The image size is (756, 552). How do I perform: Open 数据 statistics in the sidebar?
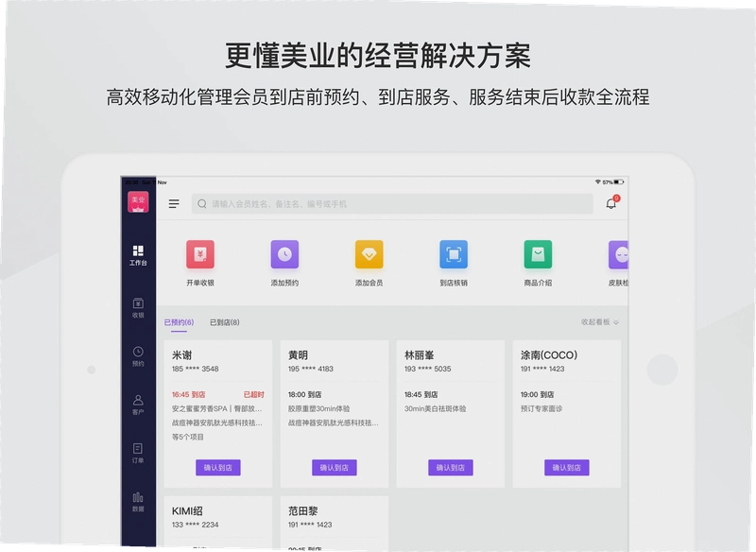[138, 502]
